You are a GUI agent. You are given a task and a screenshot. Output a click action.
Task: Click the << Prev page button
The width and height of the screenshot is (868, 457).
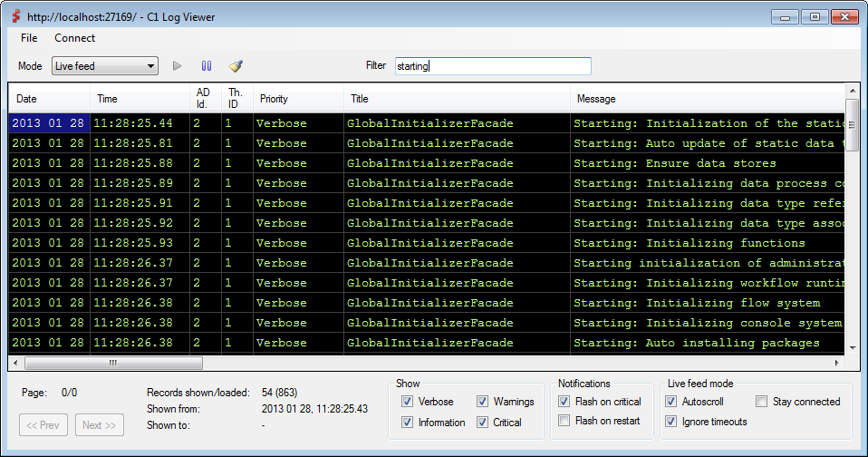pos(43,424)
